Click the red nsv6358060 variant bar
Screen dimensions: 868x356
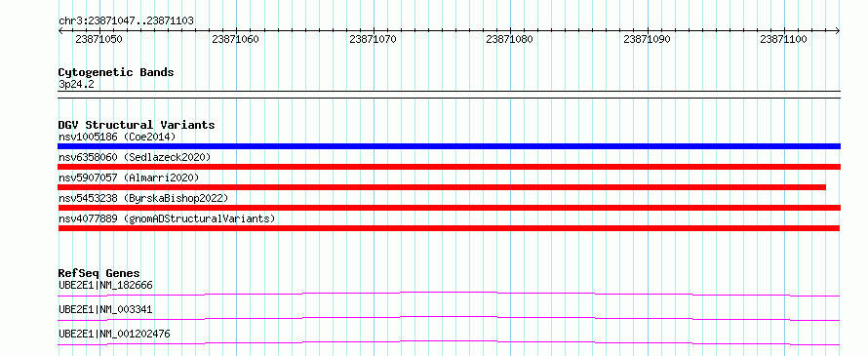(x=449, y=167)
